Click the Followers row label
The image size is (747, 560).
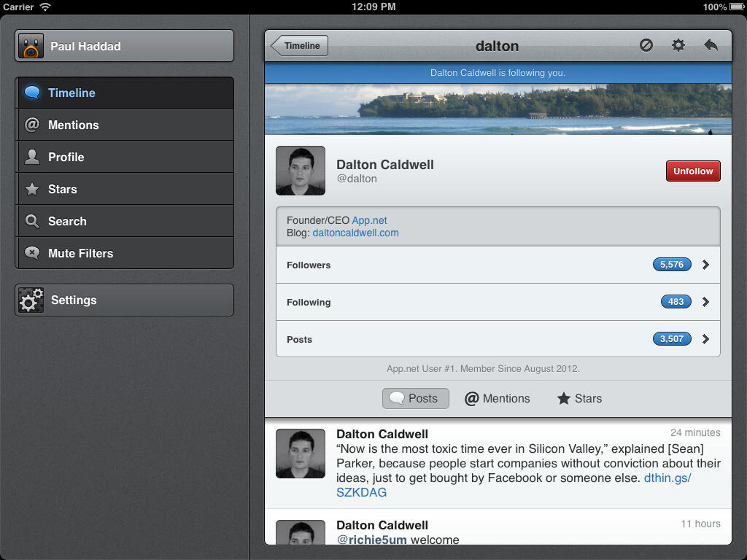309,265
